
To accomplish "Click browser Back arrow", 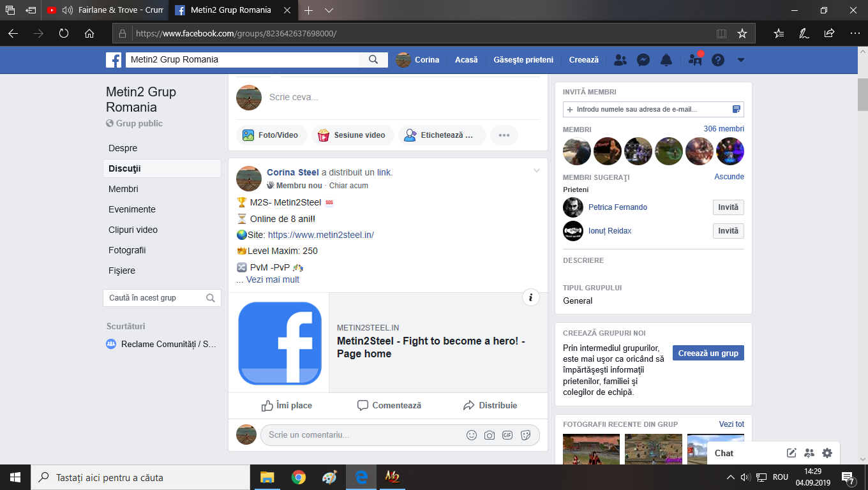I will pos(13,33).
